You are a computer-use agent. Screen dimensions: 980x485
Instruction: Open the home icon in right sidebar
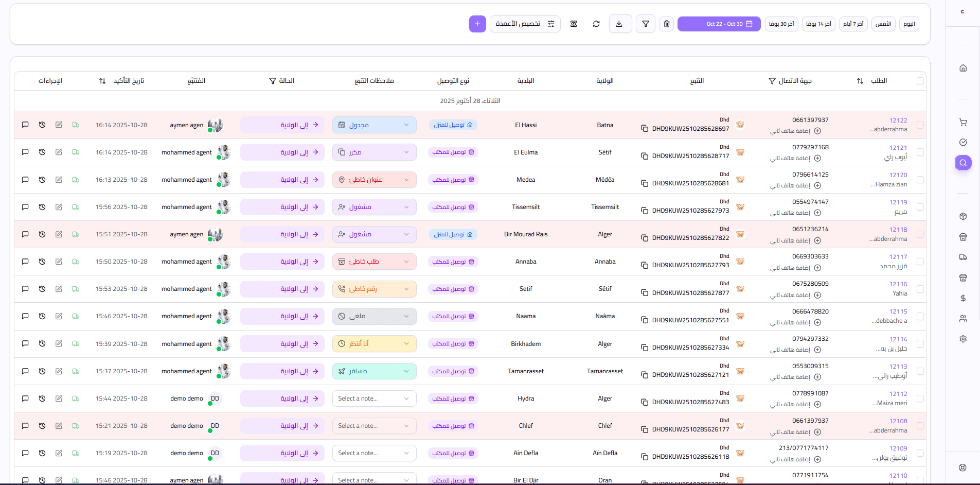[x=963, y=68]
